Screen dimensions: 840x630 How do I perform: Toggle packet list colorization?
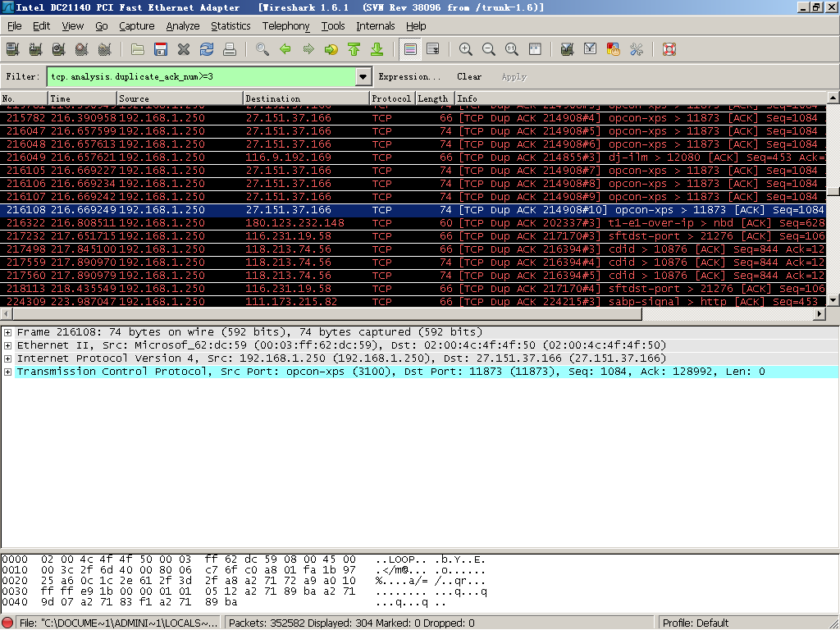click(x=410, y=49)
